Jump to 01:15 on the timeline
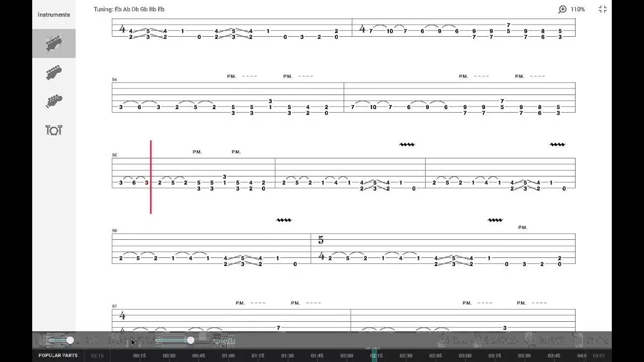 (x=258, y=356)
